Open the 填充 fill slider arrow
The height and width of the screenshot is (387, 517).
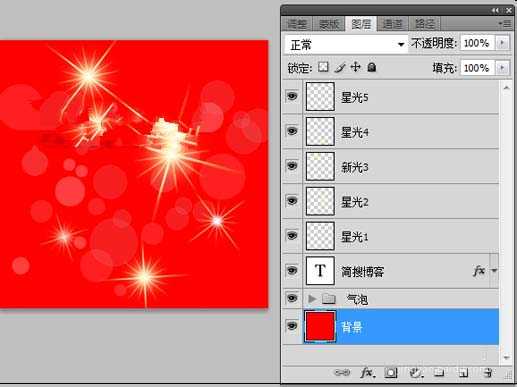(502, 68)
